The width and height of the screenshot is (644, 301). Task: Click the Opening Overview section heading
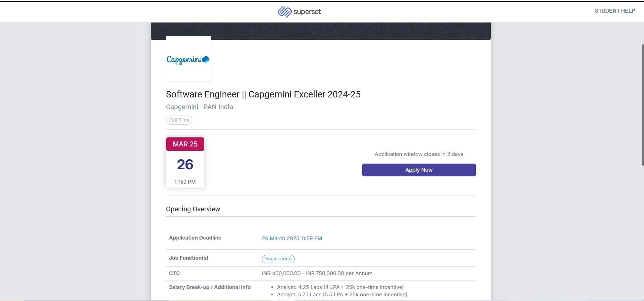(193, 209)
